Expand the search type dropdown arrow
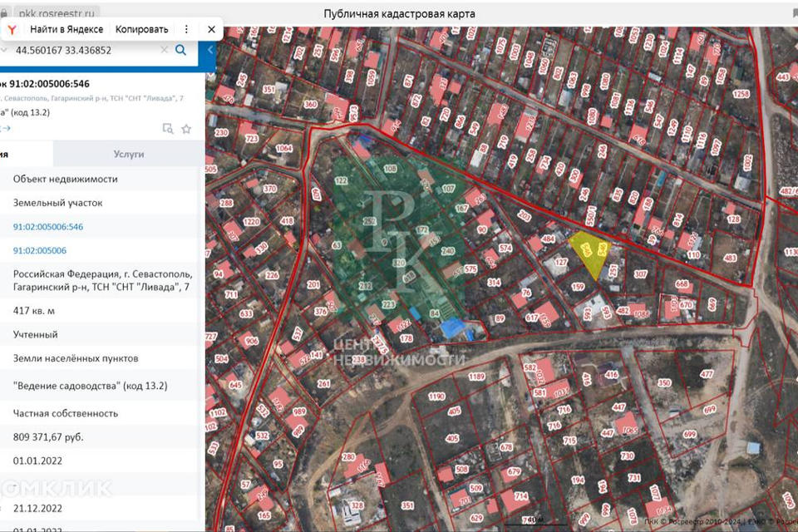The height and width of the screenshot is (532, 798). (4, 50)
